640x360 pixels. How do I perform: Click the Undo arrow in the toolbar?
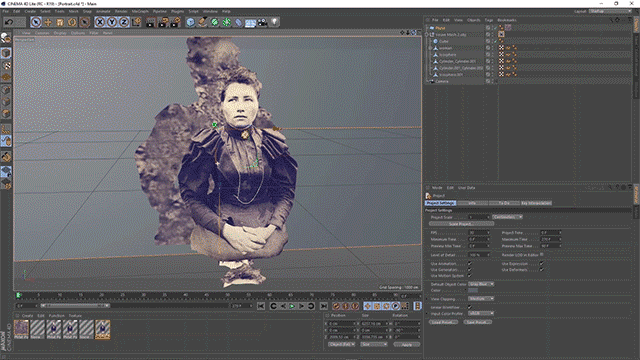click(x=9, y=22)
